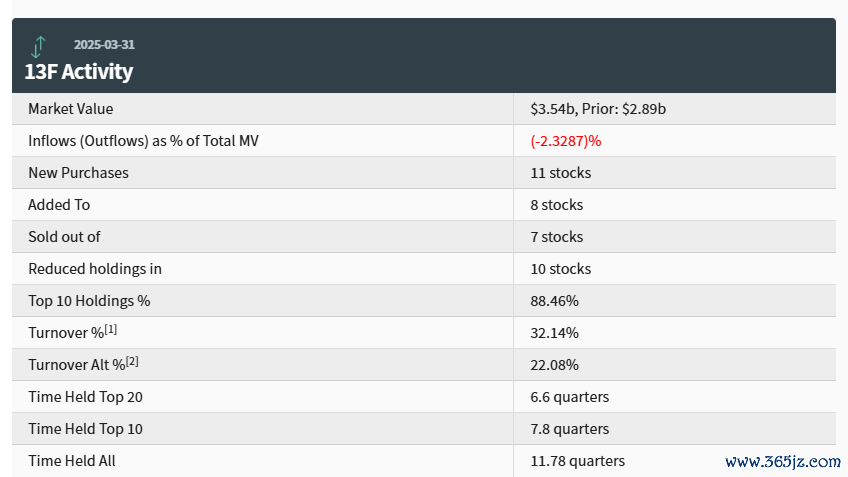Image resolution: width=848 pixels, height=477 pixels.
Task: Select the New Purchases row
Action: 424,173
